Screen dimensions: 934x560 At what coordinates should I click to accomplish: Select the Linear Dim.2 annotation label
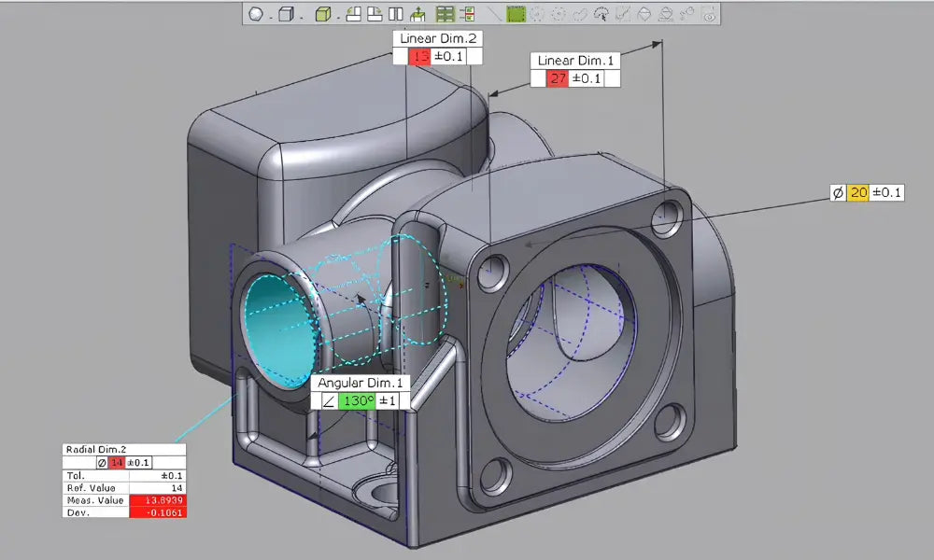(438, 38)
